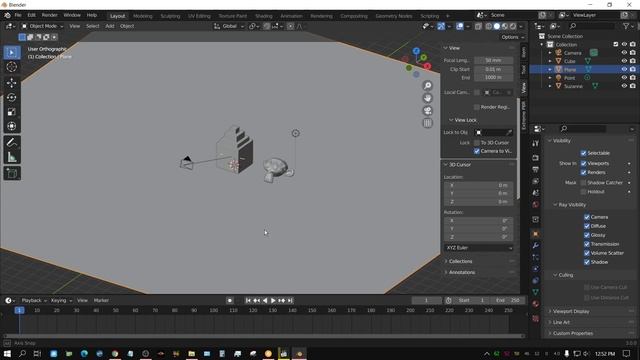This screenshot has height=360, width=640.
Task: Open the Add menu in viewport header
Action: tap(109, 26)
